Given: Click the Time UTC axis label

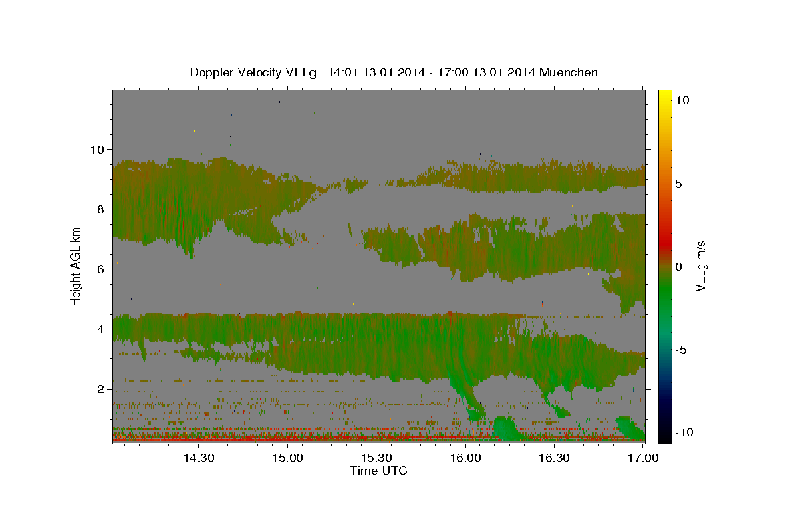Looking at the screenshot, I should [378, 471].
